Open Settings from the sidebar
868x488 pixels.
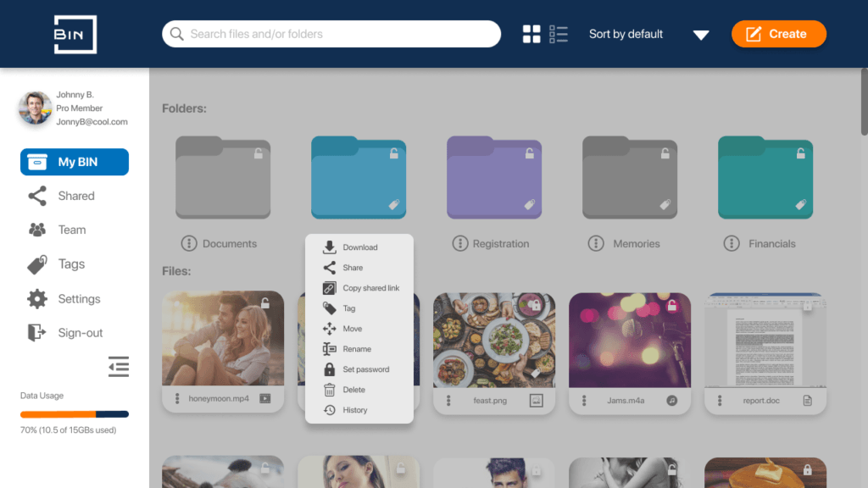37,298
